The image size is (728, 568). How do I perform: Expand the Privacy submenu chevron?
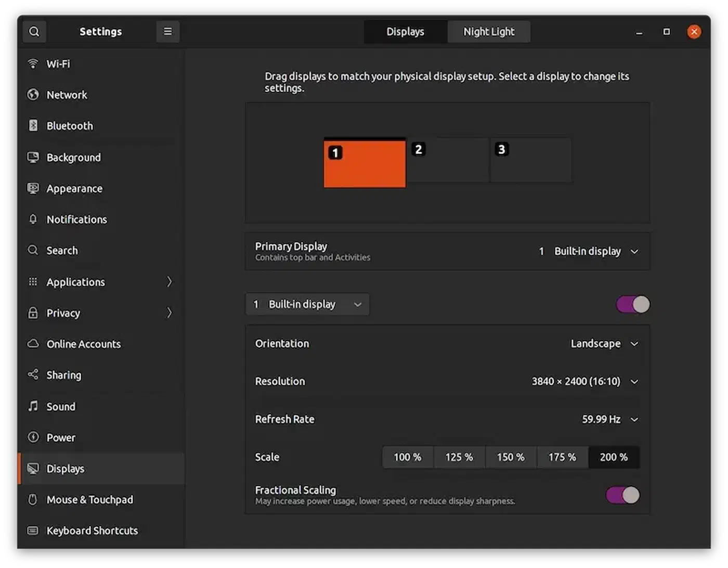169,313
